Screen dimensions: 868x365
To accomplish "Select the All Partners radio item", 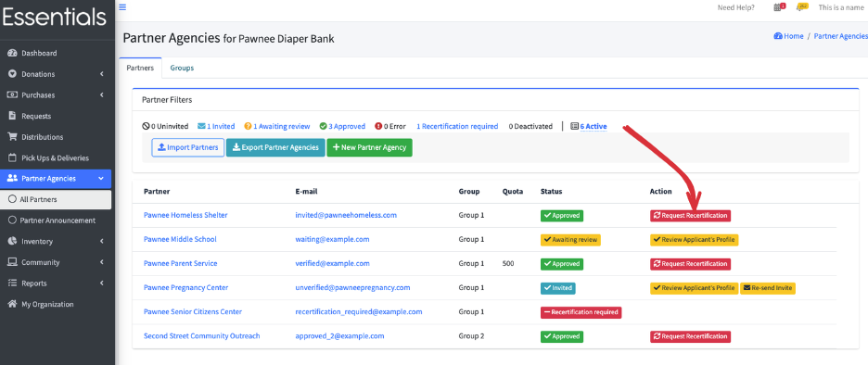I will pos(56,200).
